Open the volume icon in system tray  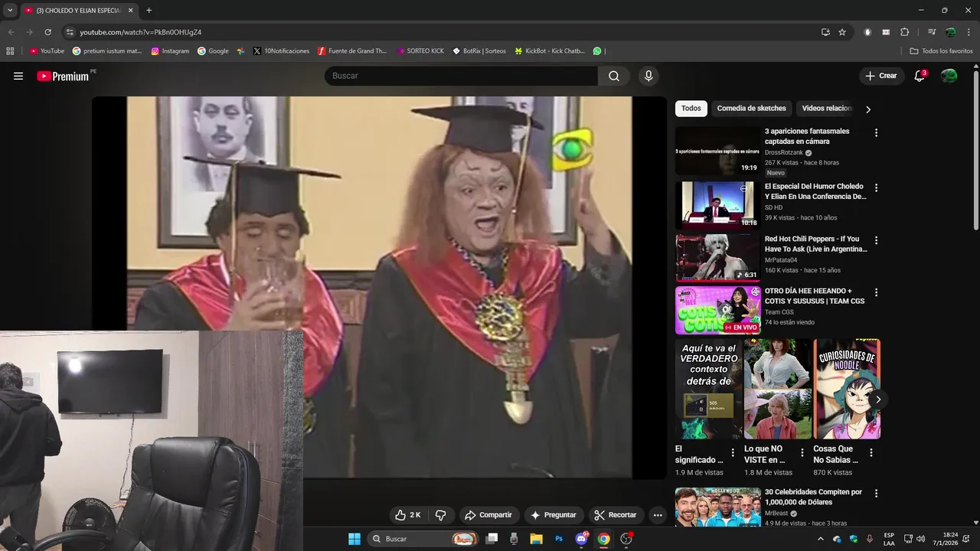[920, 539]
